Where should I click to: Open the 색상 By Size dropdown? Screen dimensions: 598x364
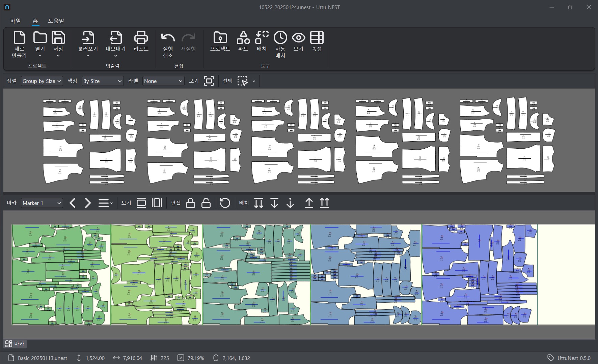[103, 81]
